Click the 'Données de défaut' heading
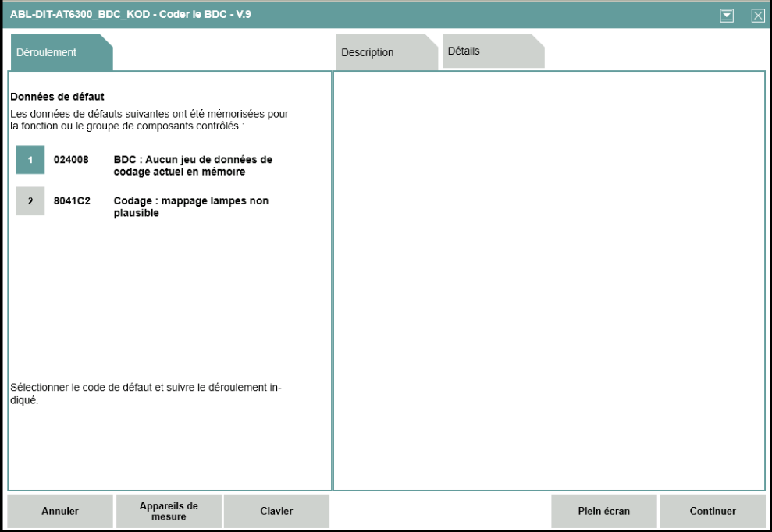Screen dimensions: 772x532 57,97
